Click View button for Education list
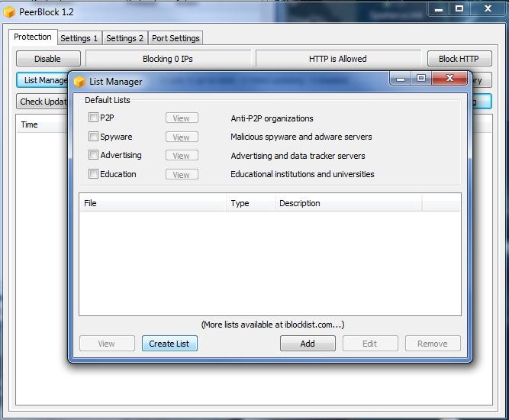The image size is (509, 420). [x=182, y=175]
